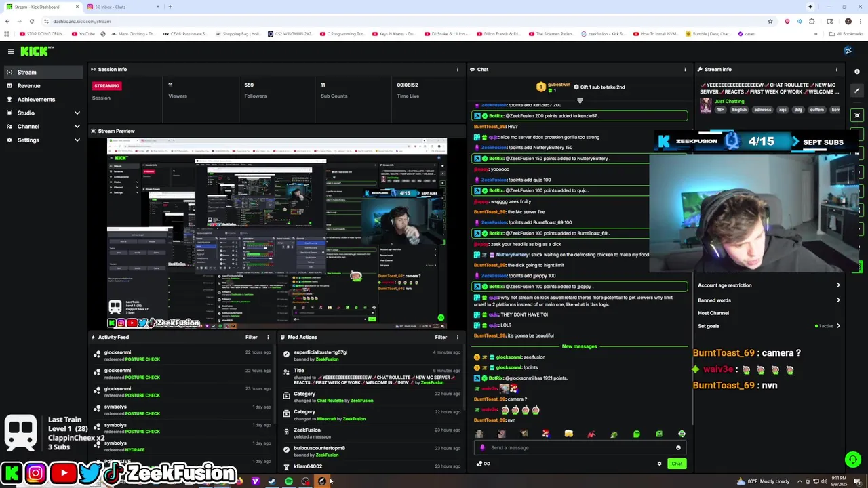Open the Stream page in sidebar
The image size is (868, 488).
43,72
